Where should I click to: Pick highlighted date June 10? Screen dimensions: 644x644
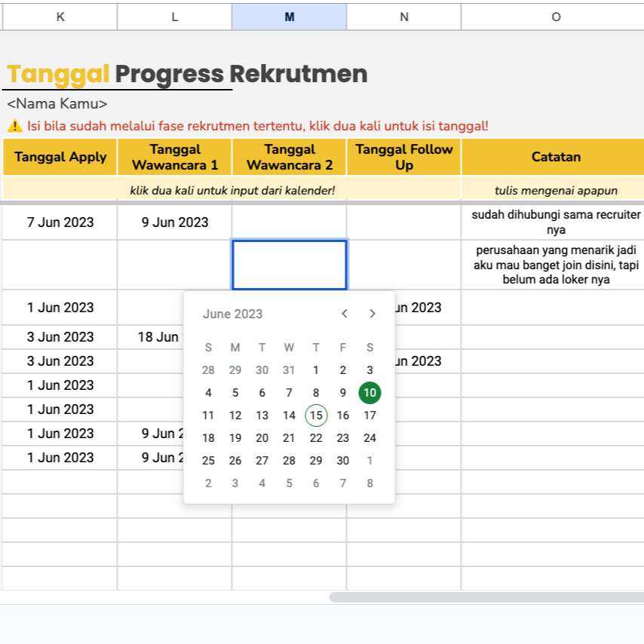point(370,393)
